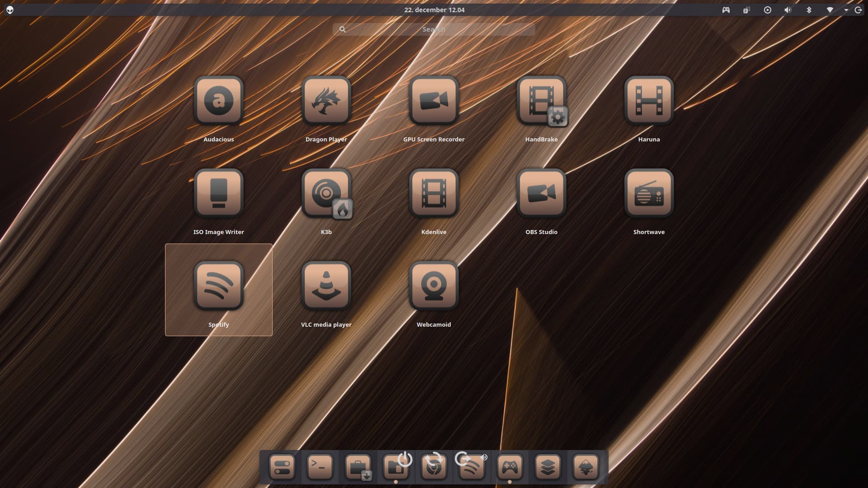The image size is (868, 488).
Task: Click the logout button in top panel
Action: coord(858,10)
